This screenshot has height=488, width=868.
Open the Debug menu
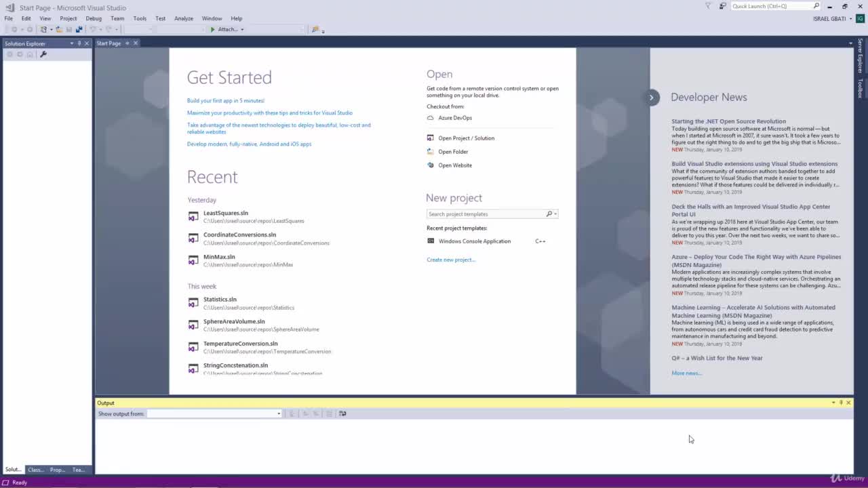94,18
